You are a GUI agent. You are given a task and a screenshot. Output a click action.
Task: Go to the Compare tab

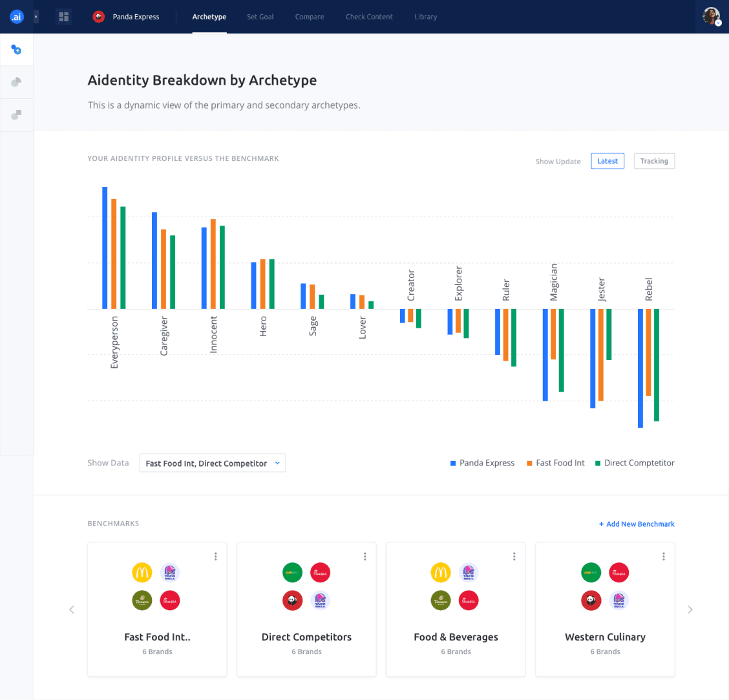point(310,17)
